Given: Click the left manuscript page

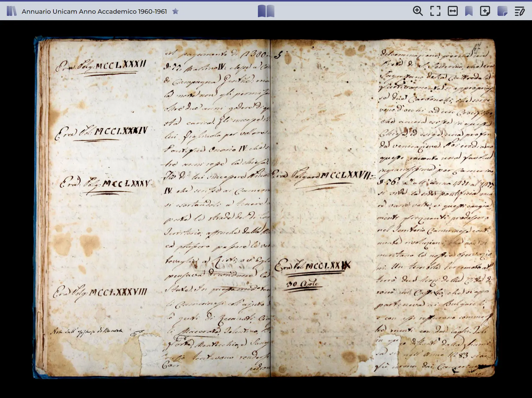Looking at the screenshot, I should pyautogui.click(x=155, y=205).
